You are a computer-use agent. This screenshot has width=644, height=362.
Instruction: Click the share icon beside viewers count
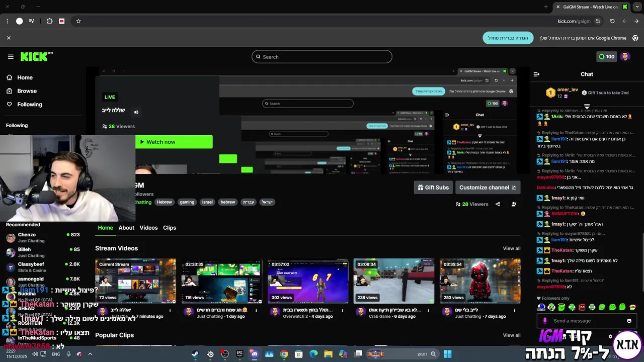pos(498,204)
